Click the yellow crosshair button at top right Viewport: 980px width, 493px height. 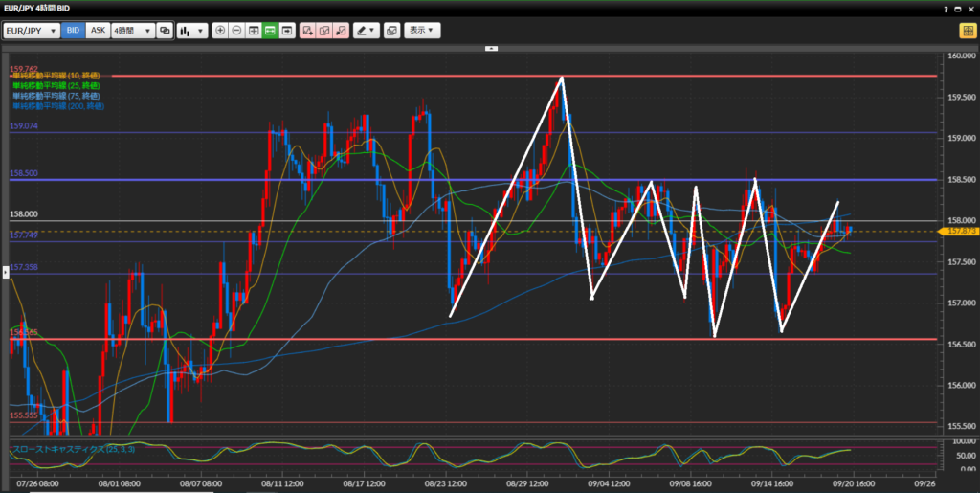(967, 31)
